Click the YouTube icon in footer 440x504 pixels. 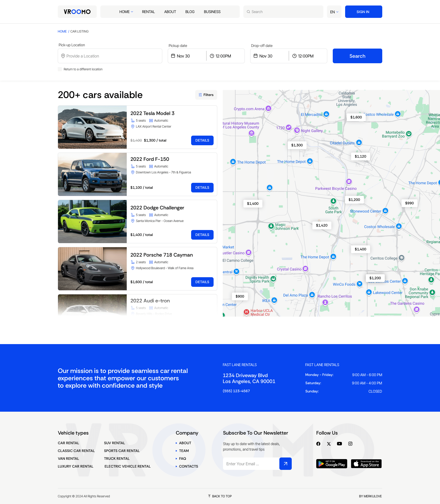pyautogui.click(x=340, y=444)
